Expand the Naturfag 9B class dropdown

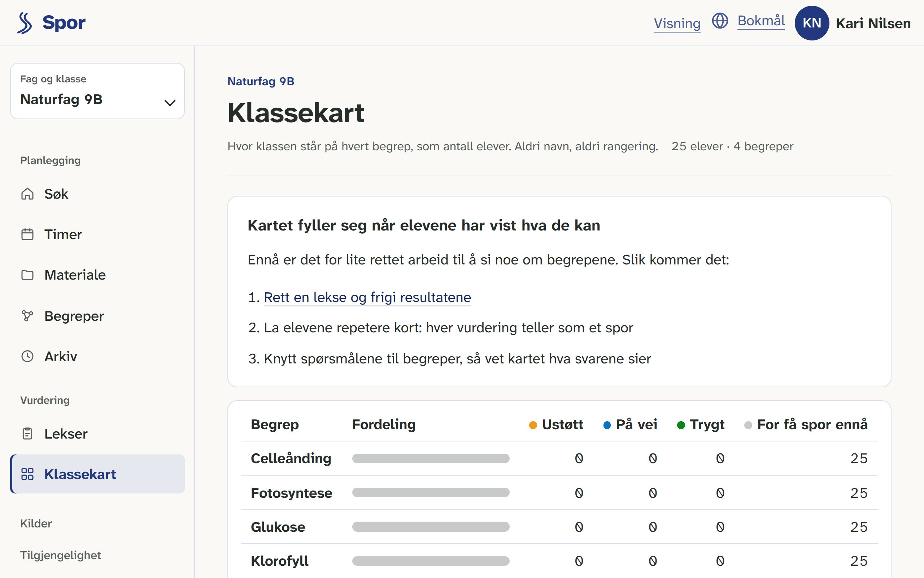pos(97,91)
